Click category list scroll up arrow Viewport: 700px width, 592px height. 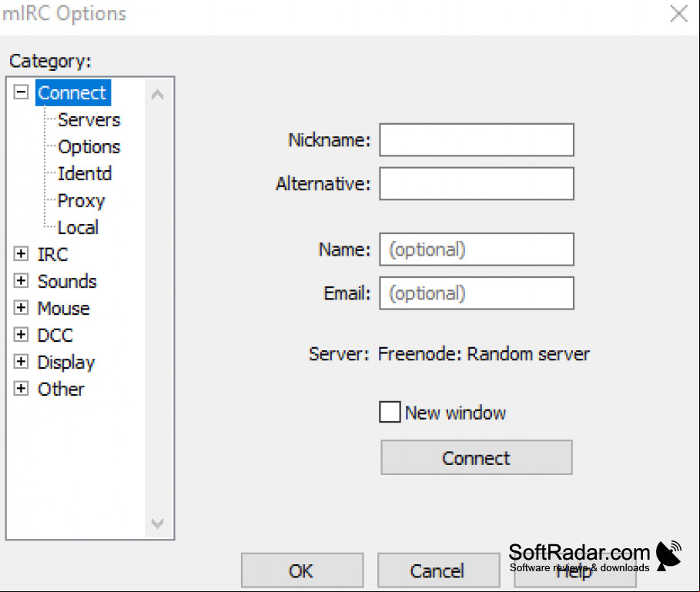158,94
